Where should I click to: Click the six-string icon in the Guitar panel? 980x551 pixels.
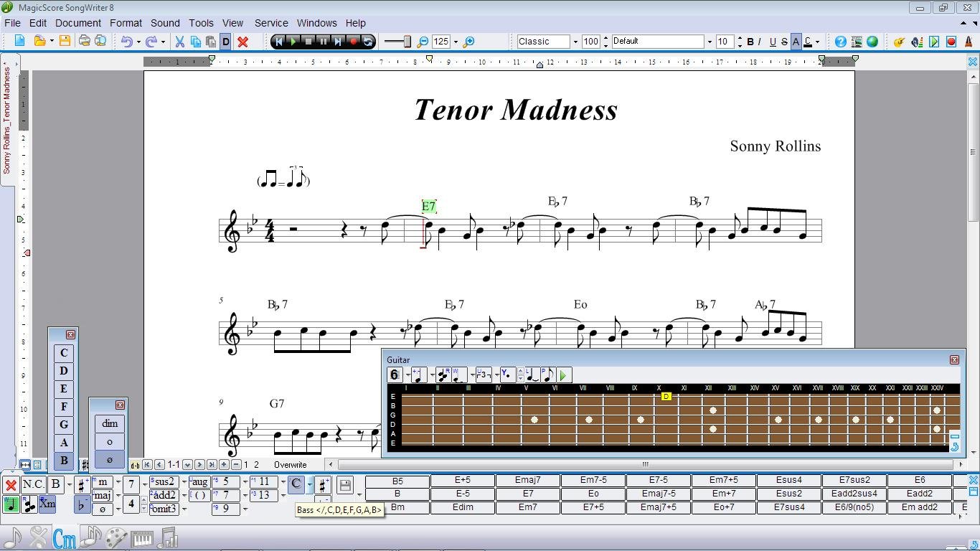tap(395, 375)
